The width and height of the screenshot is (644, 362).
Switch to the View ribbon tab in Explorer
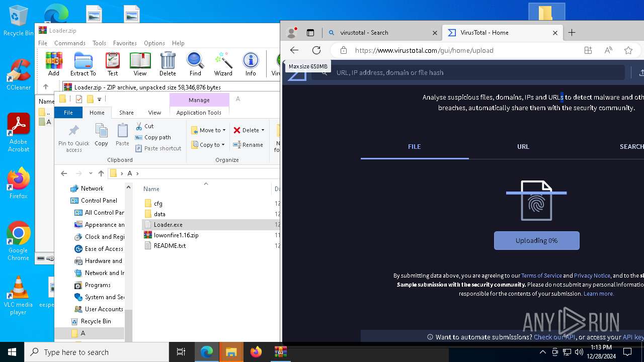tap(154, 113)
